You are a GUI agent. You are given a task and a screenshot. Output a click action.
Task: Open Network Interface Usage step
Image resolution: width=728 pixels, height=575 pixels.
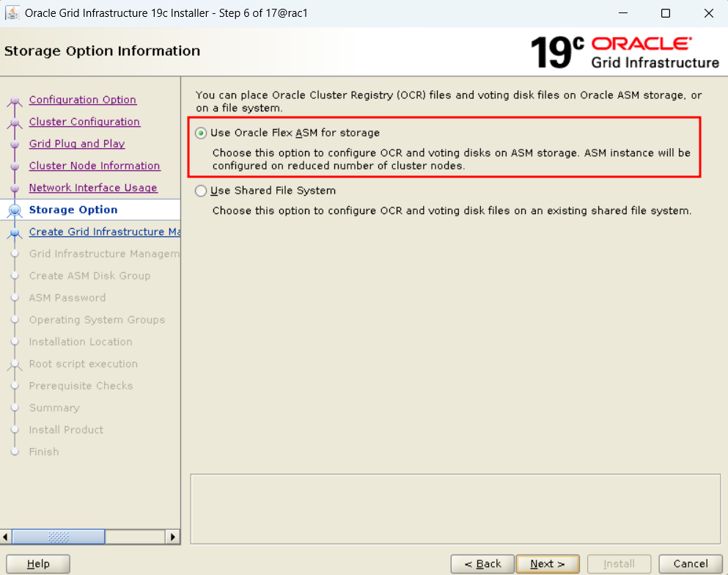93,188
